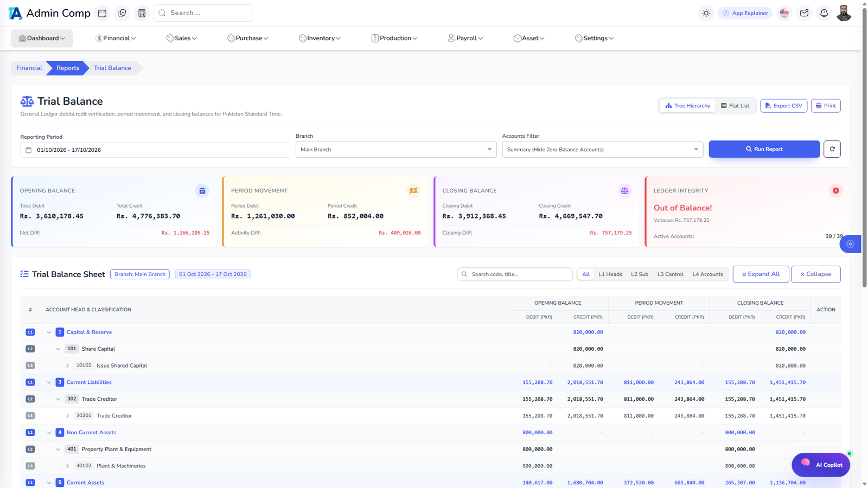Open the user profile avatar
The image size is (868, 488).
(x=844, y=13)
